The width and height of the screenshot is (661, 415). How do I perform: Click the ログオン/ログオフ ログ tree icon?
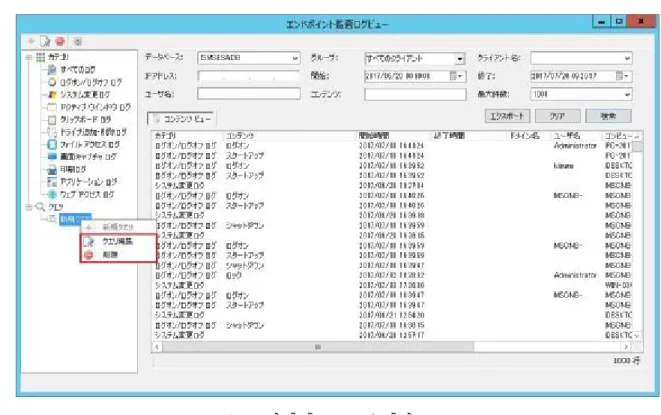[x=52, y=82]
